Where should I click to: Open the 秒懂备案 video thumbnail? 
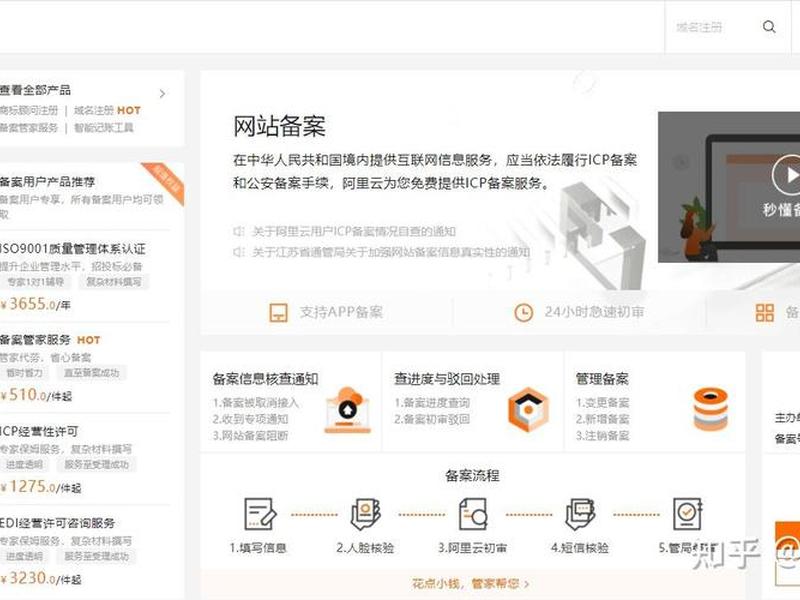(729, 187)
